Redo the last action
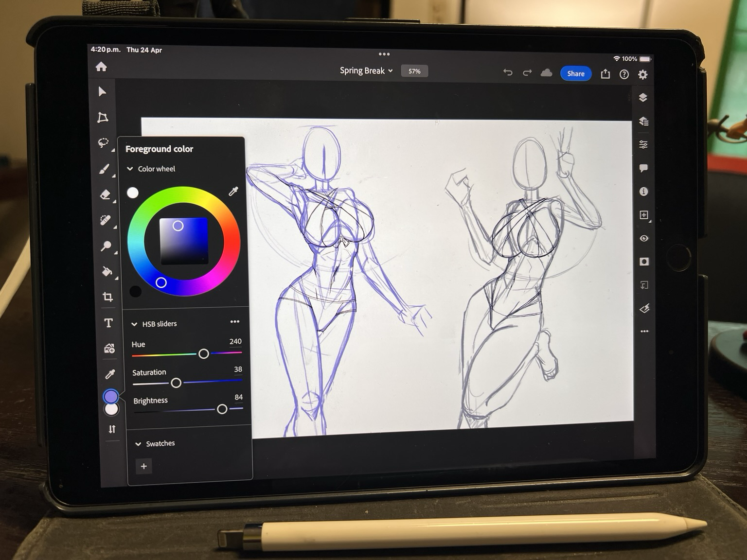 [x=527, y=73]
